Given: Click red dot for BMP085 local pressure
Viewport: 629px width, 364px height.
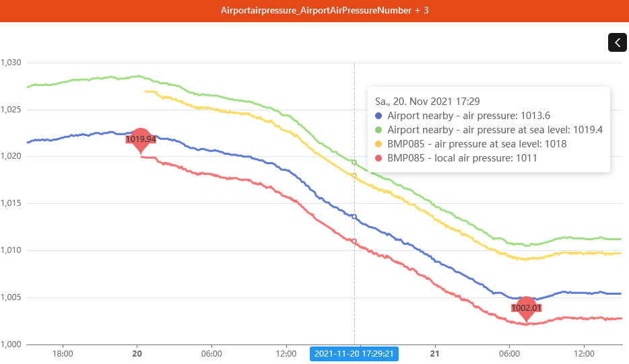Looking at the screenshot, I should [379, 158].
